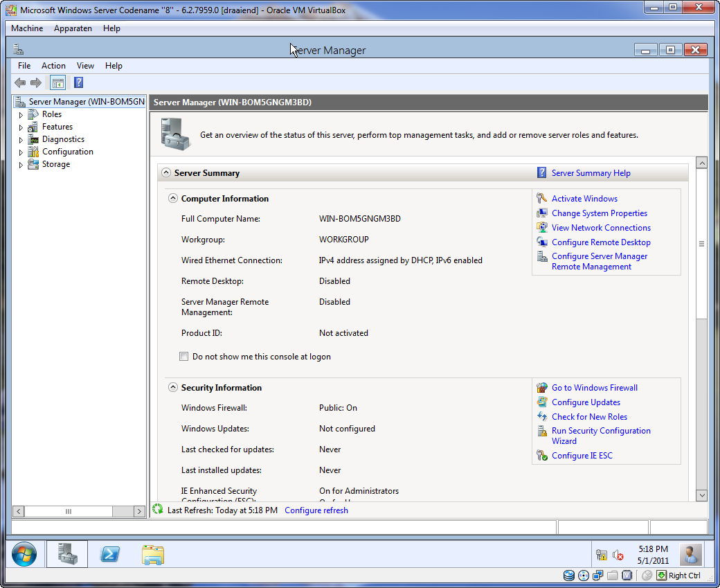Collapse the Server Summary section
Viewport: 720px width, 588px height.
tap(165, 172)
